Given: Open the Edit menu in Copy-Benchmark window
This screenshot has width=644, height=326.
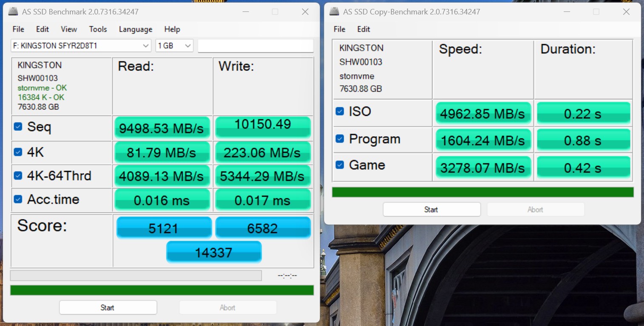Looking at the screenshot, I should pos(363,29).
